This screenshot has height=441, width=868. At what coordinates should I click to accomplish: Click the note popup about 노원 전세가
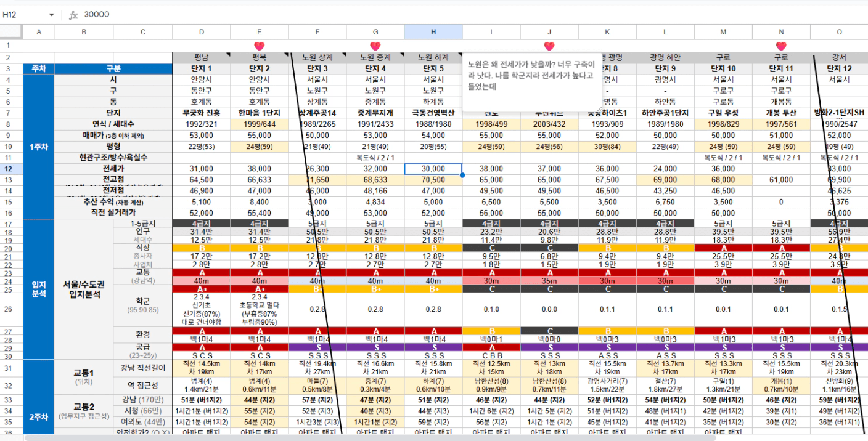coord(531,76)
